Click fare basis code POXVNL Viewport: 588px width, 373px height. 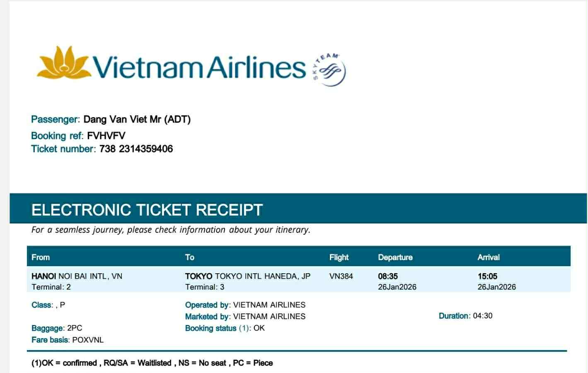pos(88,340)
